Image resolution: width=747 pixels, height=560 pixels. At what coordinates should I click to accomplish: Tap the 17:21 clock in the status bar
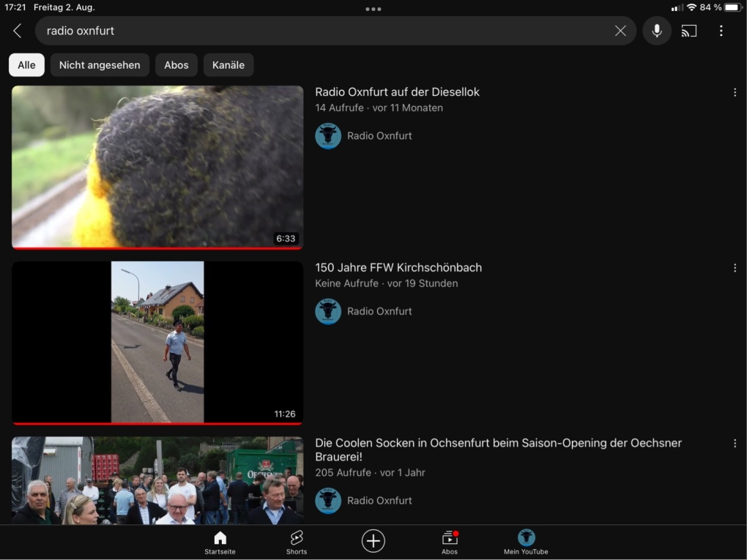pos(15,7)
